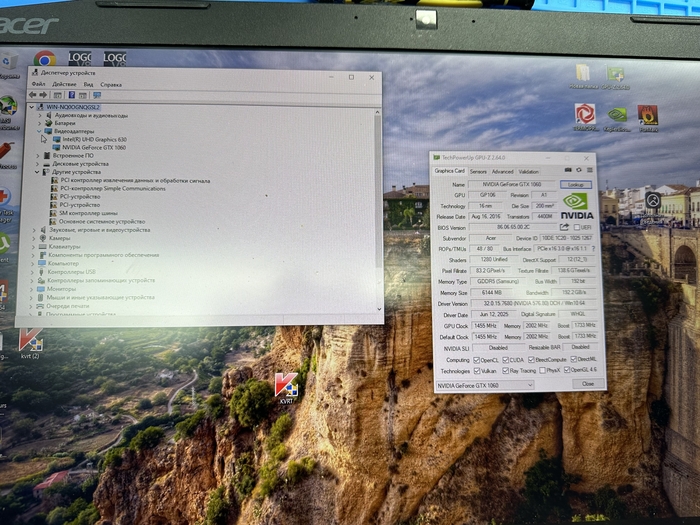This screenshot has width=700, height=525.
Task: Open the yellow folder desktop icon
Action: [583, 76]
